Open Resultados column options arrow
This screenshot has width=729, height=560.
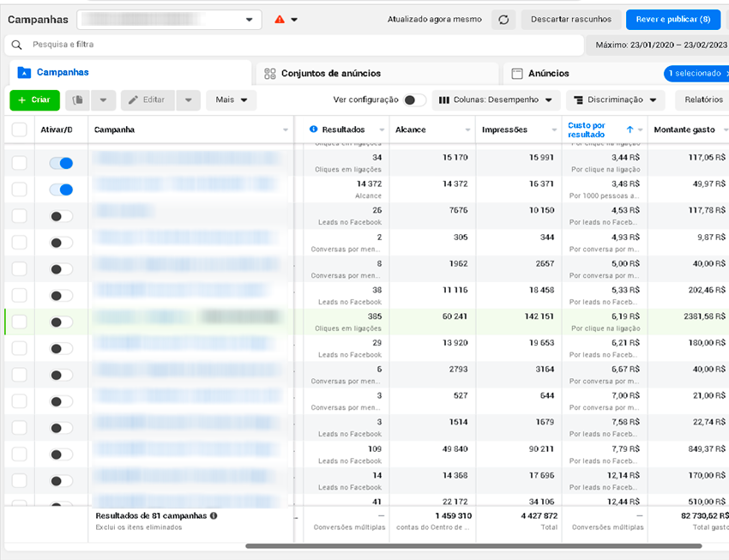382,129
